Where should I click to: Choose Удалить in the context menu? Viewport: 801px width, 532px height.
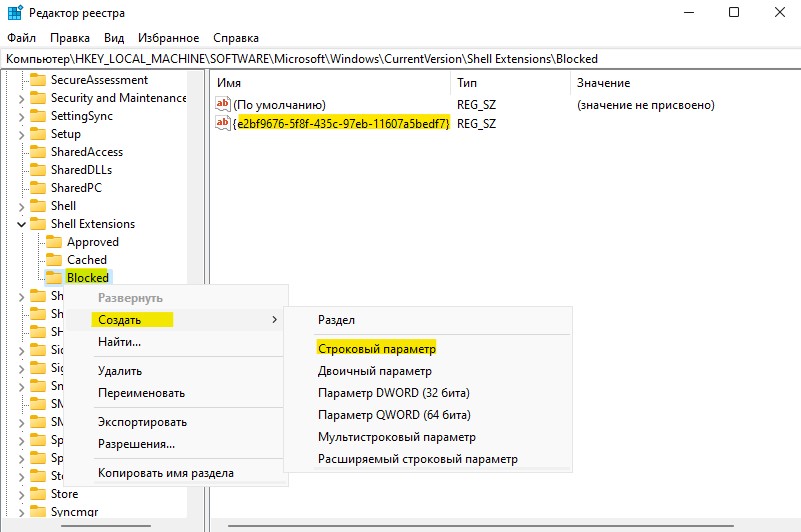(x=174, y=371)
